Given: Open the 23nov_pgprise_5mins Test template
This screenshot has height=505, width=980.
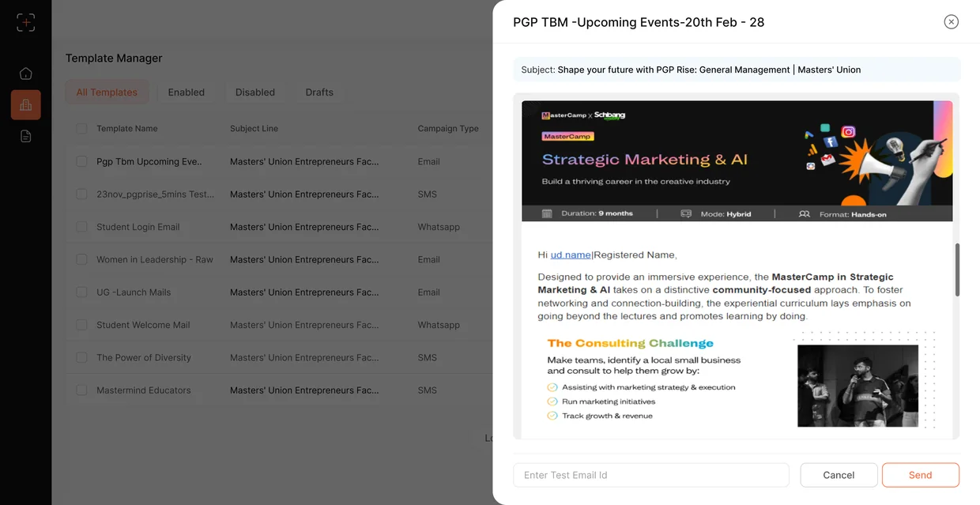Looking at the screenshot, I should pos(156,194).
